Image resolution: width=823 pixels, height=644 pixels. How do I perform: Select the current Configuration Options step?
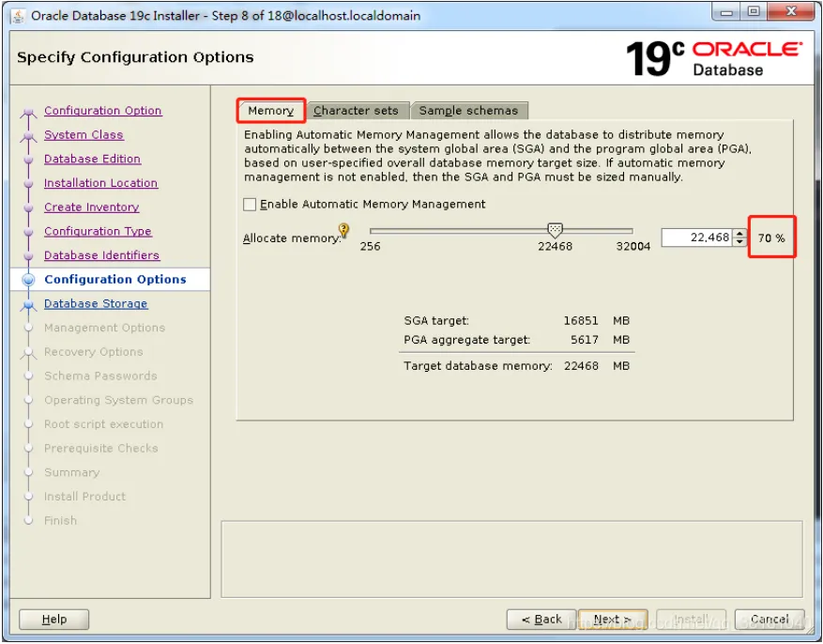[114, 280]
